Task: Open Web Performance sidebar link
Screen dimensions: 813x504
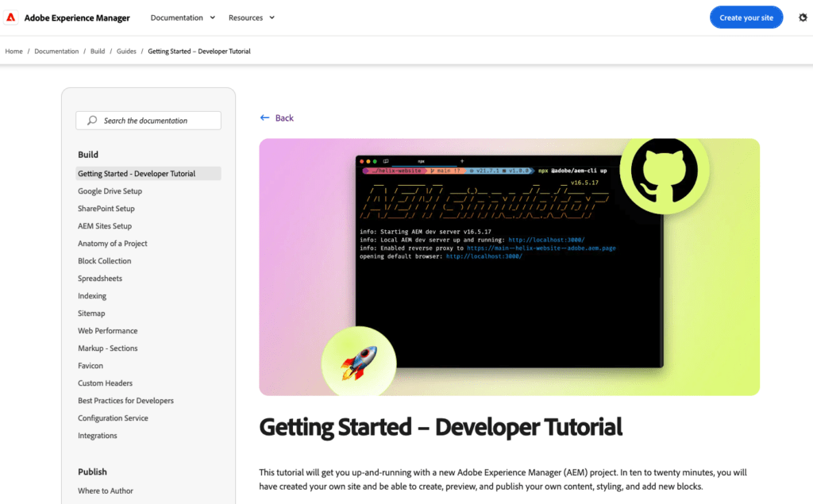Action: 108,331
